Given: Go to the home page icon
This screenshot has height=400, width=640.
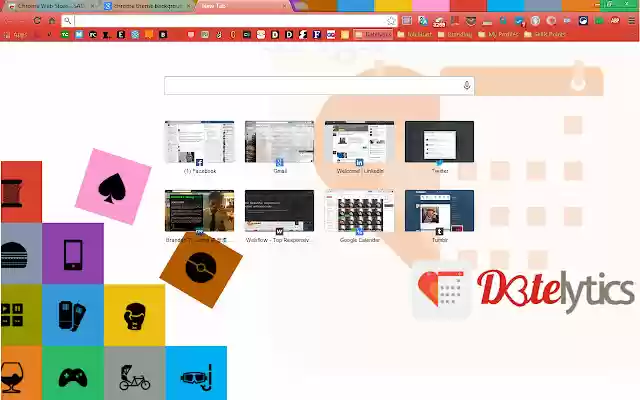Looking at the screenshot, I should (52, 20).
